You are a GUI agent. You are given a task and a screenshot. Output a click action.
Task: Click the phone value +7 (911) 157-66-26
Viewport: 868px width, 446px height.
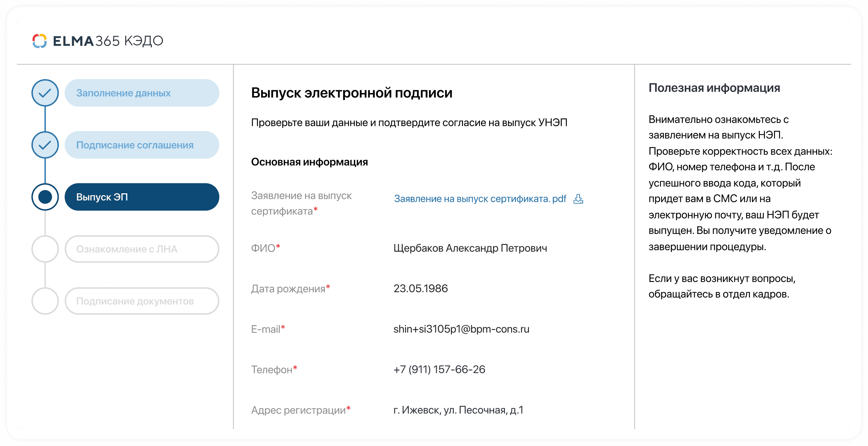(439, 369)
